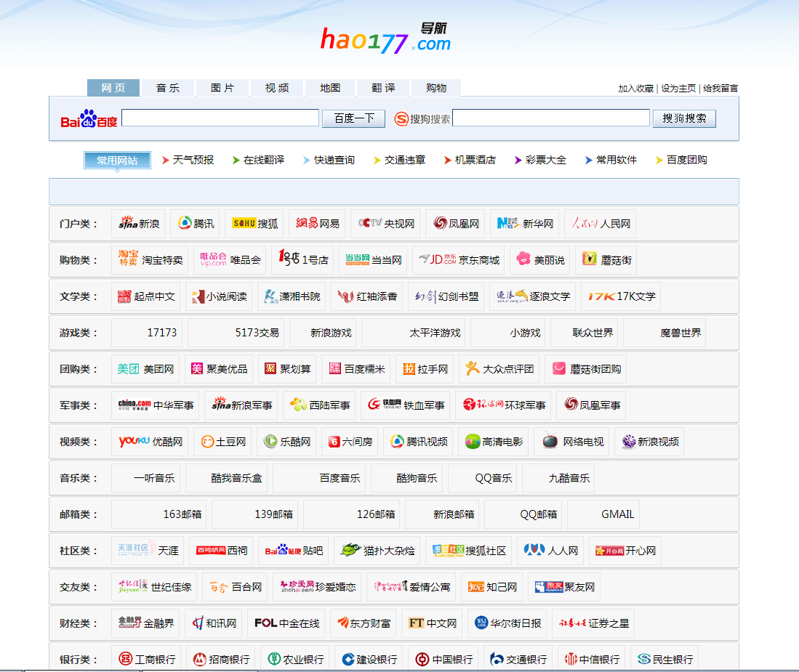Open the 百度团购 link
The image size is (799, 672).
(687, 160)
